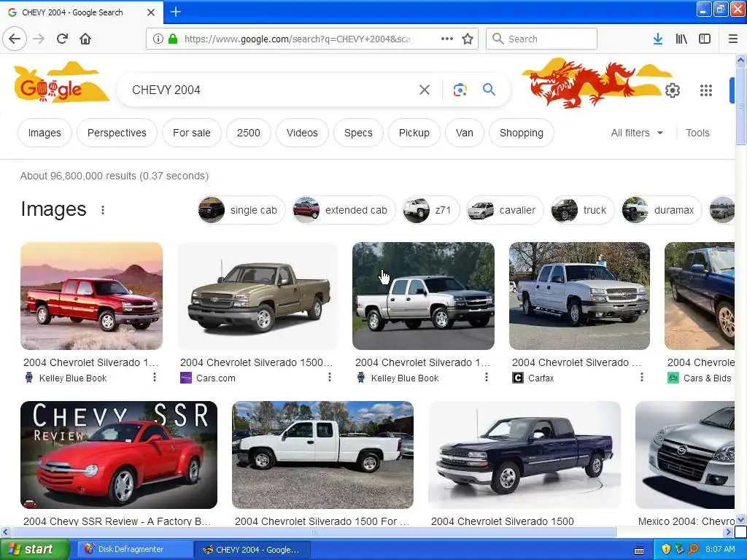Image resolution: width=747 pixels, height=560 pixels.
Task: Open the Windows start menu
Action: pos(34,549)
